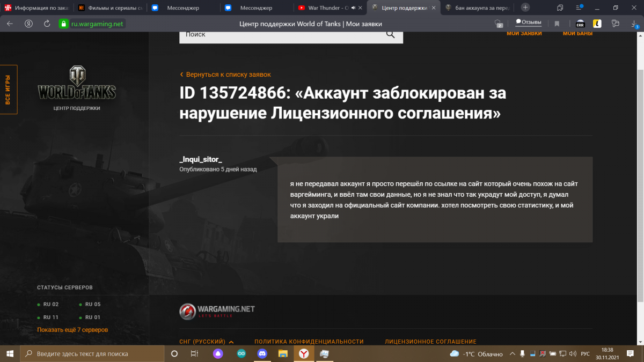This screenshot has height=362, width=644.
Task: Launch Alice assistant purple taskbar icon
Action: 218,354
